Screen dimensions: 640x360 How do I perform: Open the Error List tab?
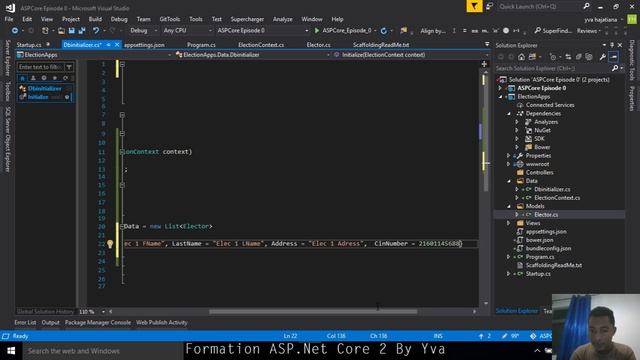tap(25, 322)
